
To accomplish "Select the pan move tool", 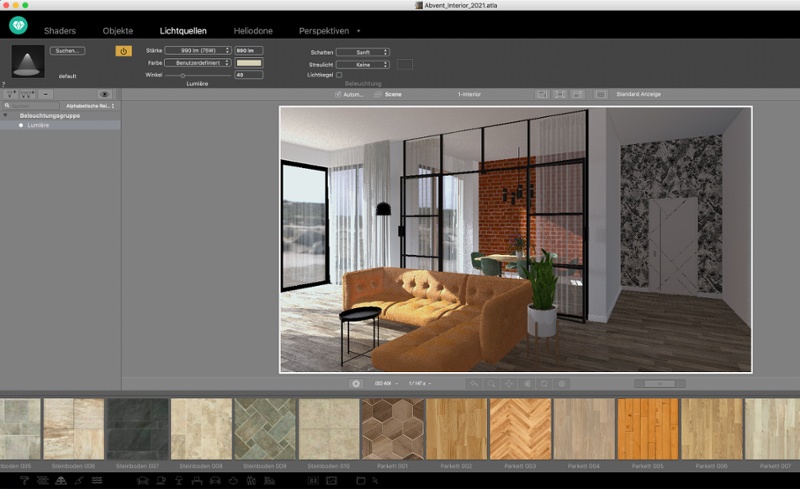I will pos(509,383).
